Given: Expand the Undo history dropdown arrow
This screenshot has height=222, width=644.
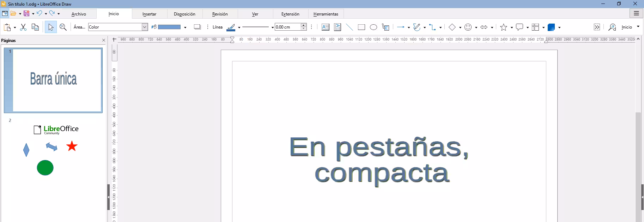Looking at the screenshot, I should click(46, 14).
